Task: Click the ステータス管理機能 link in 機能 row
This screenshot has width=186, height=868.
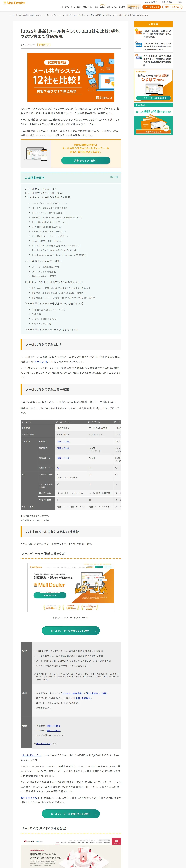Action: tap(72, 693)
